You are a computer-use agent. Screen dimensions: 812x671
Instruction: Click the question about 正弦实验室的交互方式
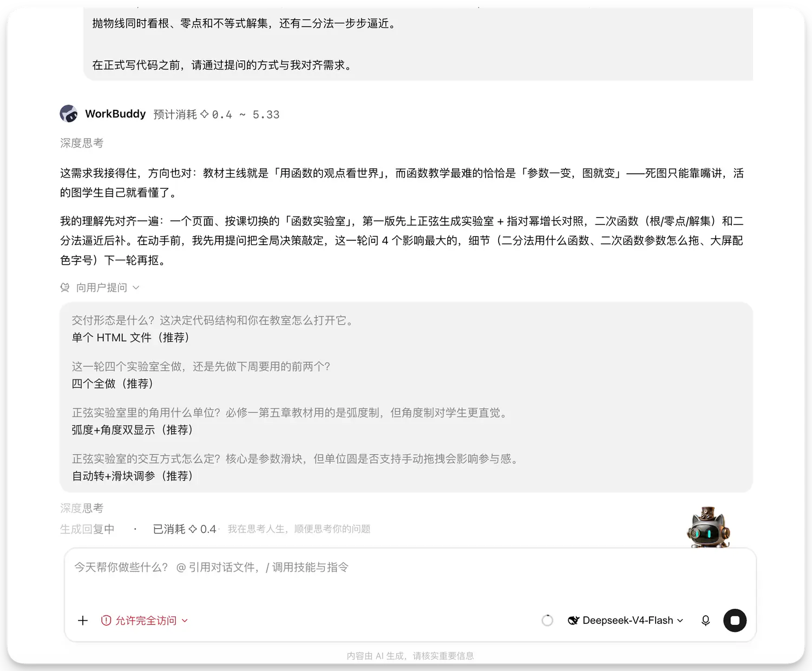(297, 459)
